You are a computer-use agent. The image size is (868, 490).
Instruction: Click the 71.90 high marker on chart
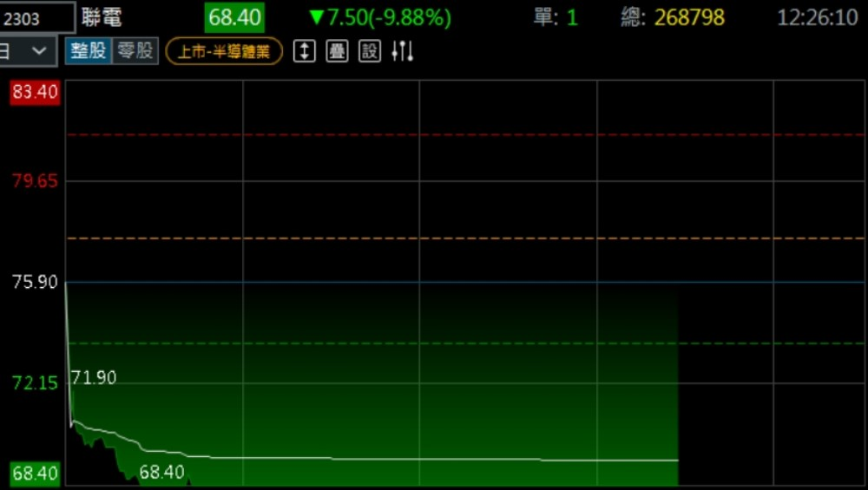click(x=94, y=378)
